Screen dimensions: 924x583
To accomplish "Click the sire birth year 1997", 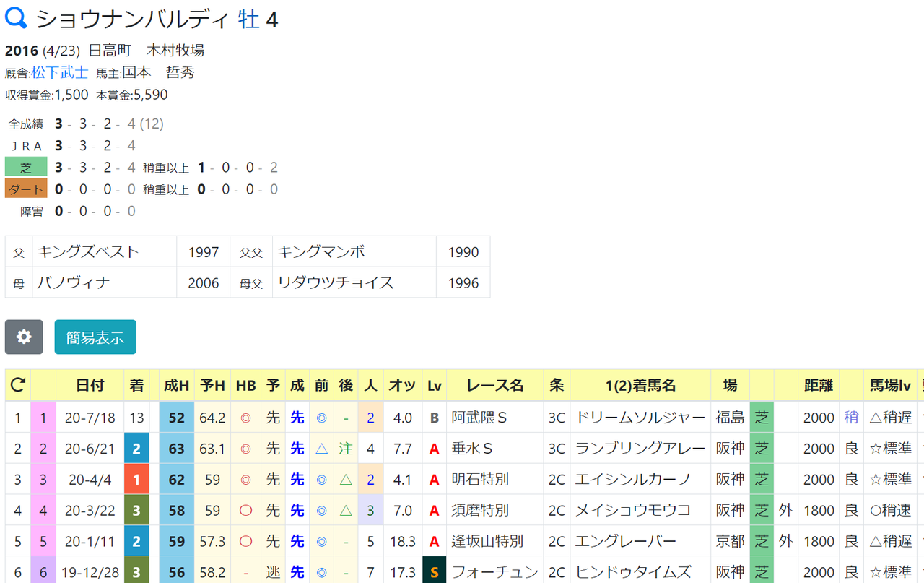I will point(204,252).
